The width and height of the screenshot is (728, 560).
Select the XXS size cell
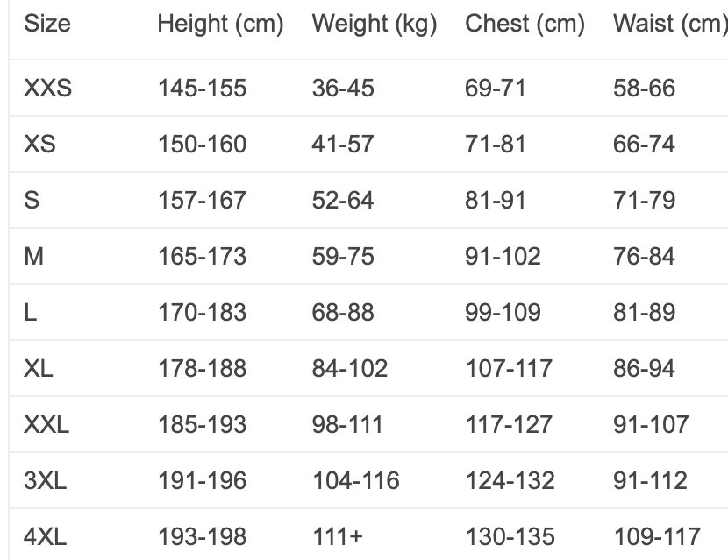(47, 88)
